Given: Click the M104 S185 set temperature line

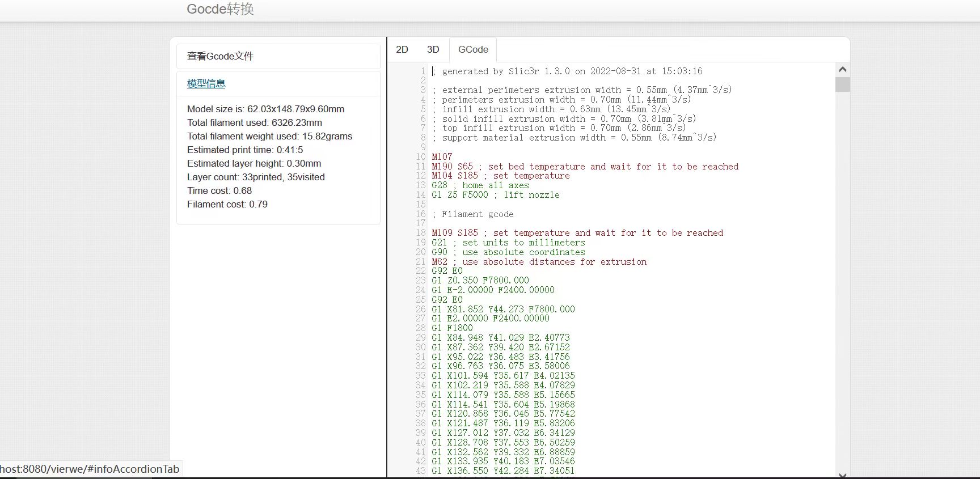Looking at the screenshot, I should (x=501, y=176).
